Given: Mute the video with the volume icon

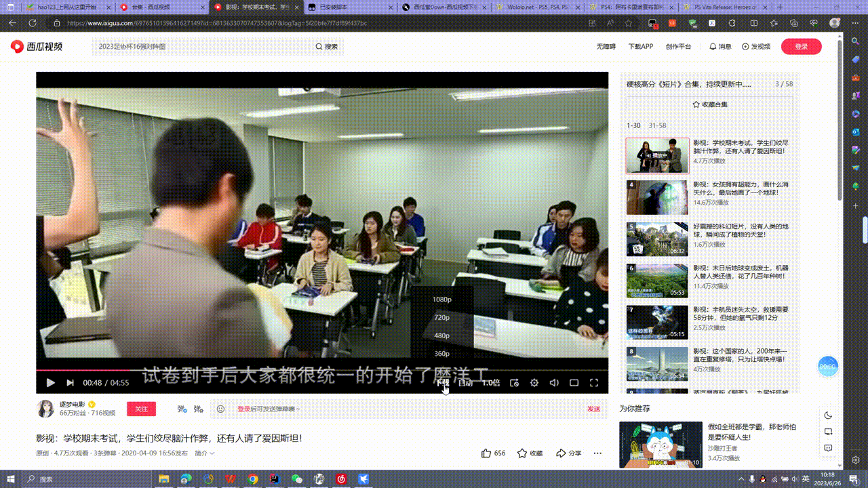Looking at the screenshot, I should tap(554, 383).
